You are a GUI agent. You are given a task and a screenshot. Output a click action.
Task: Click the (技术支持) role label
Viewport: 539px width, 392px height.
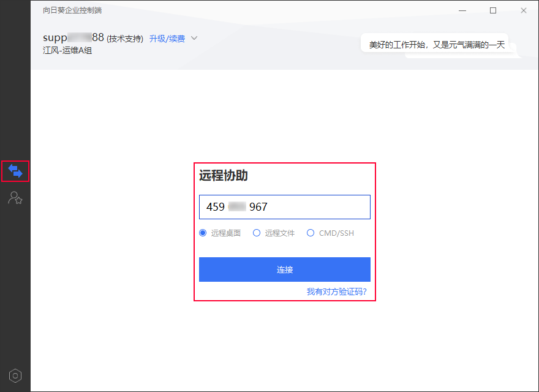[x=125, y=39]
